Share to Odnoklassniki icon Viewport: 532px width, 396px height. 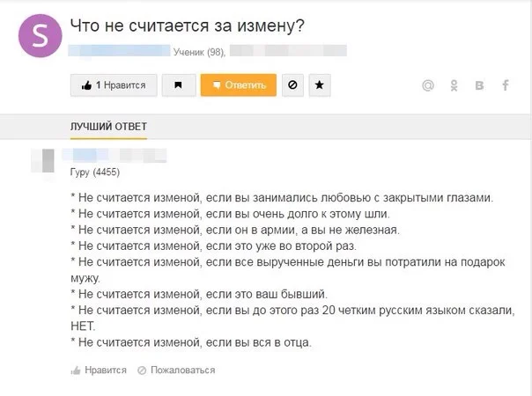tap(454, 85)
